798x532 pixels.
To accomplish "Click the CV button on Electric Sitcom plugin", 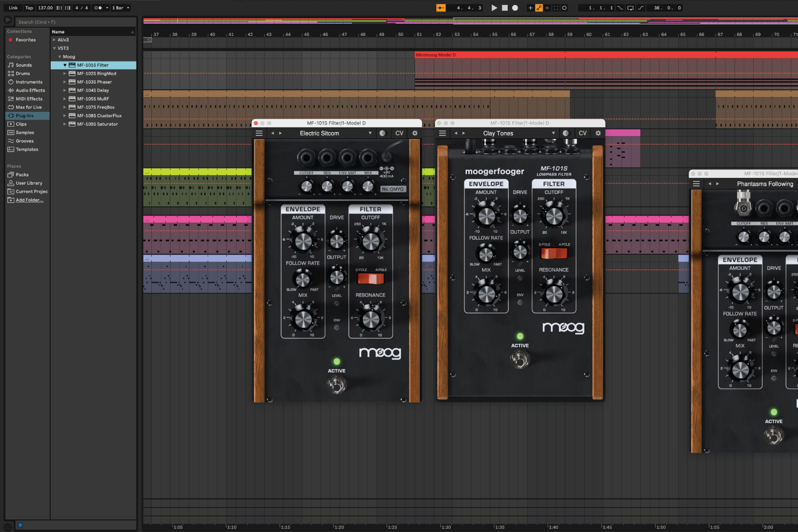I will pos(399,133).
